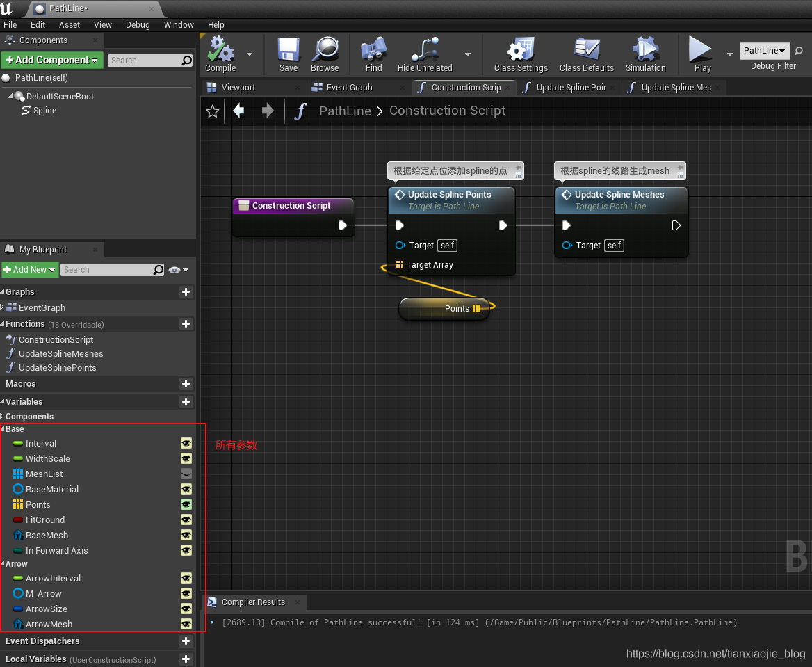Click the Target Array input pin
This screenshot has width=812, height=667.
point(399,265)
